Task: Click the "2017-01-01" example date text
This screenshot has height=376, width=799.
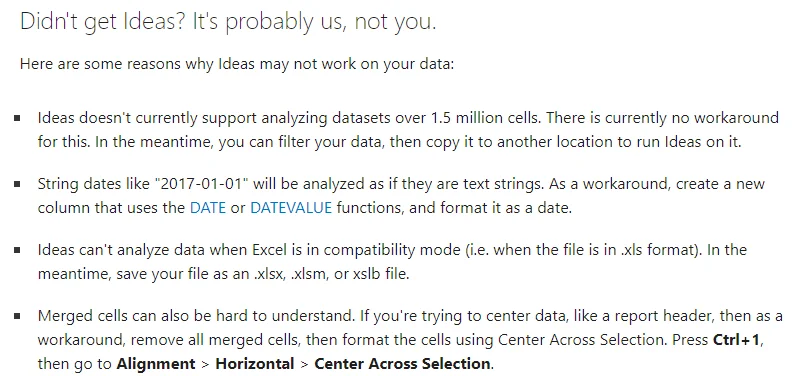Action: pos(201,184)
